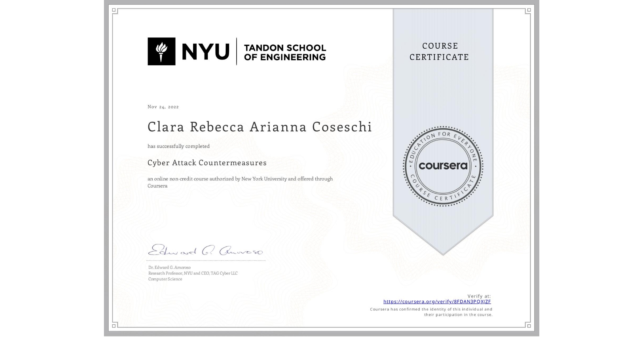Viewport: 644px width, 337px height.
Task: Click the has successfully completed text
Action: (x=178, y=146)
